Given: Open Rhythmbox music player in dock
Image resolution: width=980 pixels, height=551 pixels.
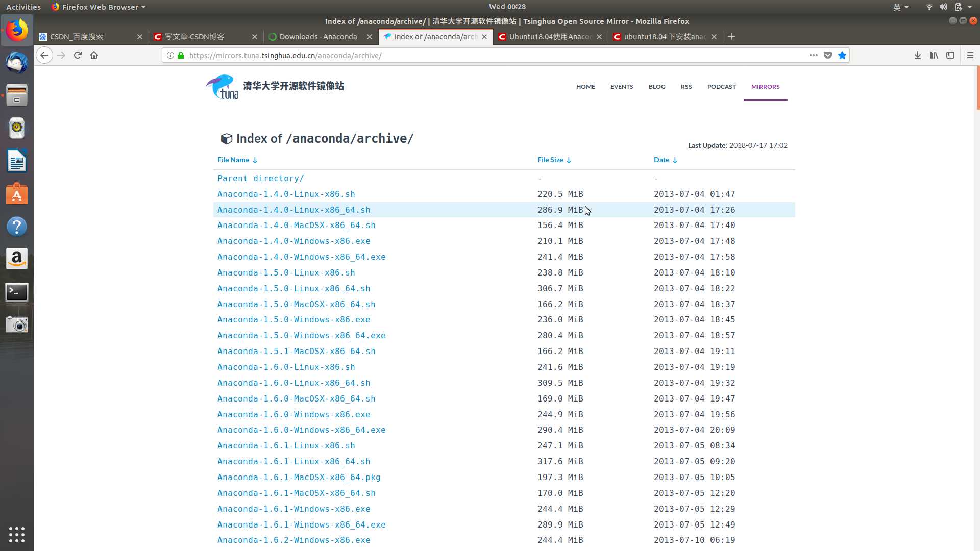Looking at the screenshot, I should (17, 128).
